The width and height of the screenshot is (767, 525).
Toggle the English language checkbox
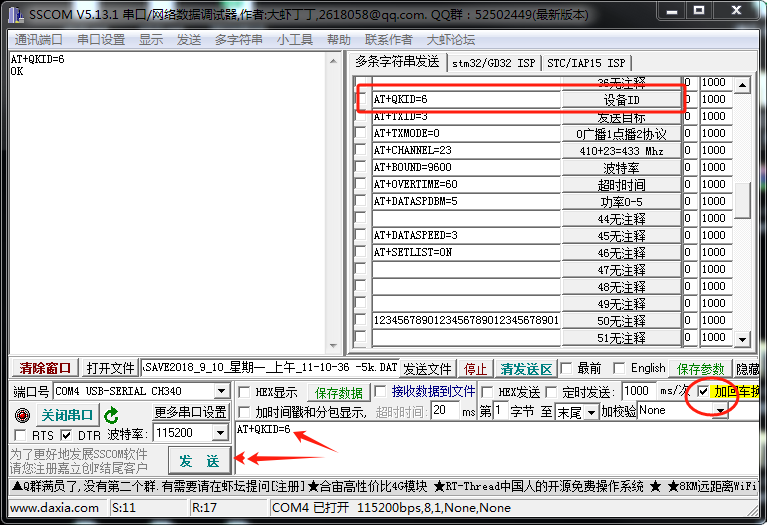click(x=619, y=368)
